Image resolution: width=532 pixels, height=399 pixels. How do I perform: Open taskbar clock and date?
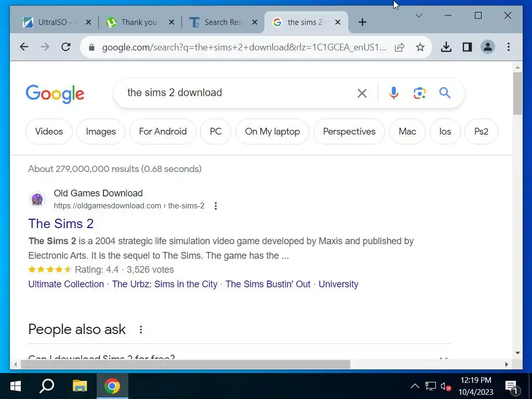(x=476, y=386)
